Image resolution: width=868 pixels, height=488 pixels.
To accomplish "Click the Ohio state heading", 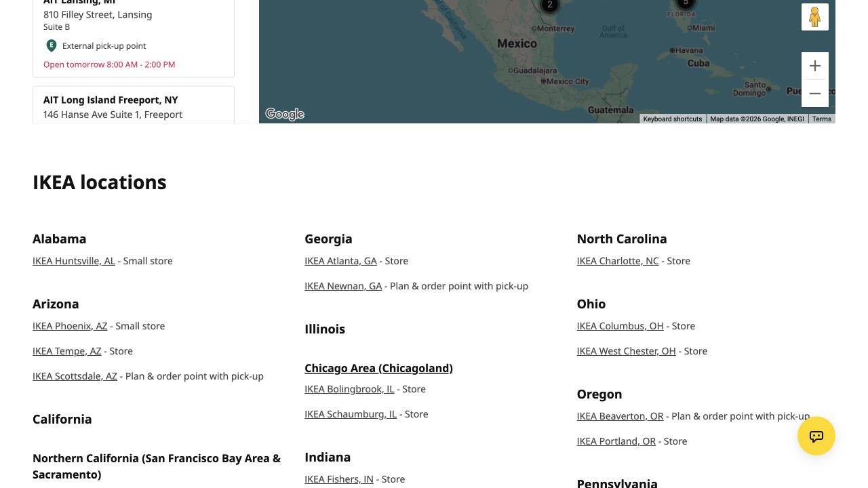I will pos(591,304).
